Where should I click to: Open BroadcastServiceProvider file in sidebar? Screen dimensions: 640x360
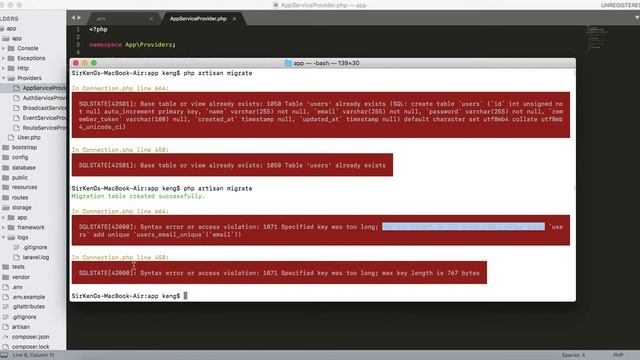pos(44,108)
